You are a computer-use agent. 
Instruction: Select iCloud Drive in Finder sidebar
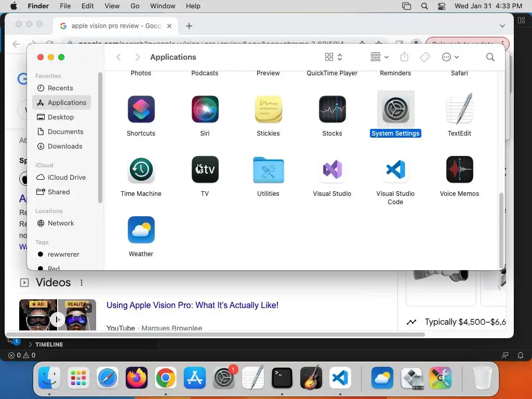pyautogui.click(x=61, y=178)
